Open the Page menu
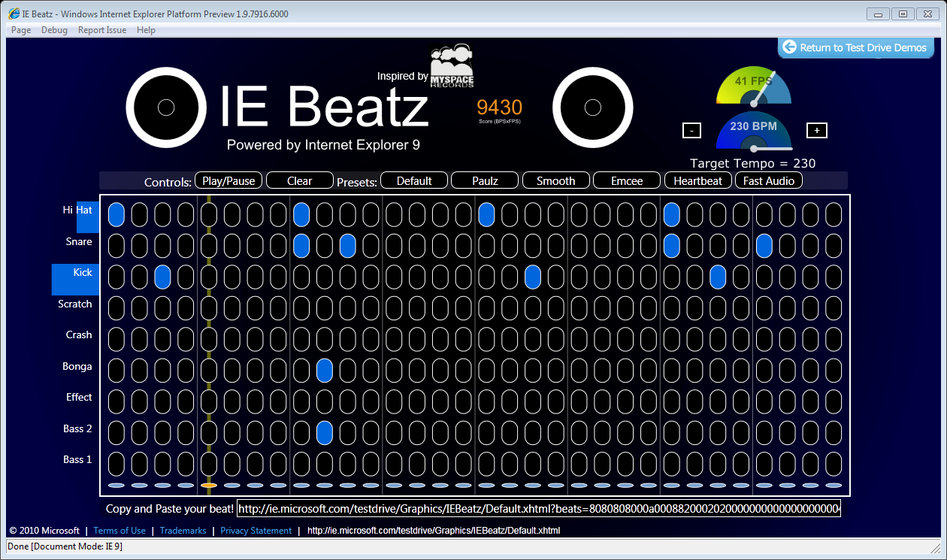The height and width of the screenshot is (560, 947). tap(21, 30)
